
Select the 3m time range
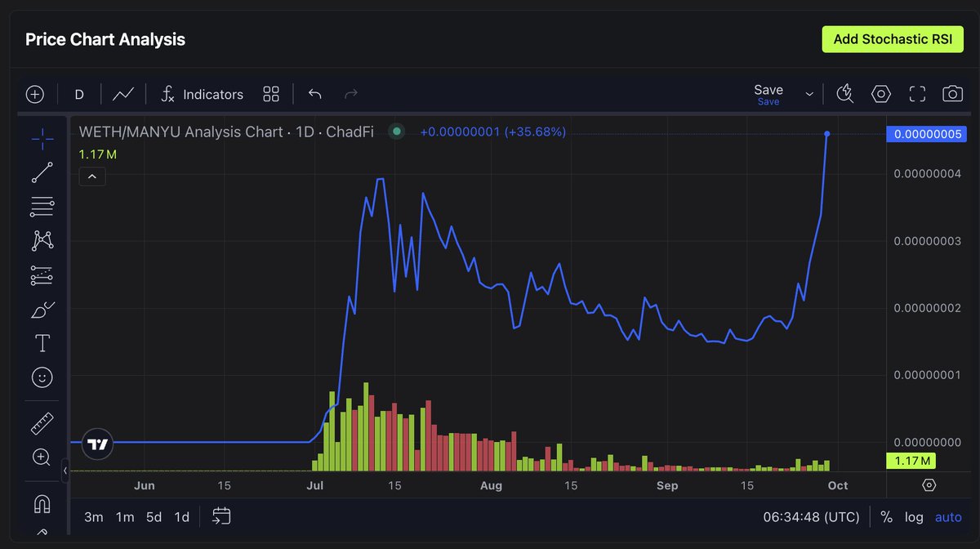93,516
